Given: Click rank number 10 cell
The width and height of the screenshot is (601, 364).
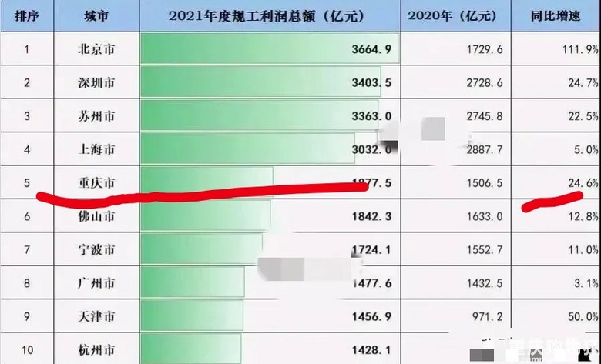Looking at the screenshot, I should coord(27,349).
